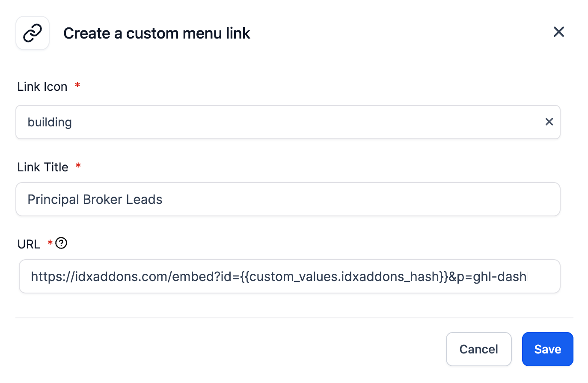Click the 'Link Icon' field label
Viewport: 588px width, 383px height.
click(x=42, y=87)
